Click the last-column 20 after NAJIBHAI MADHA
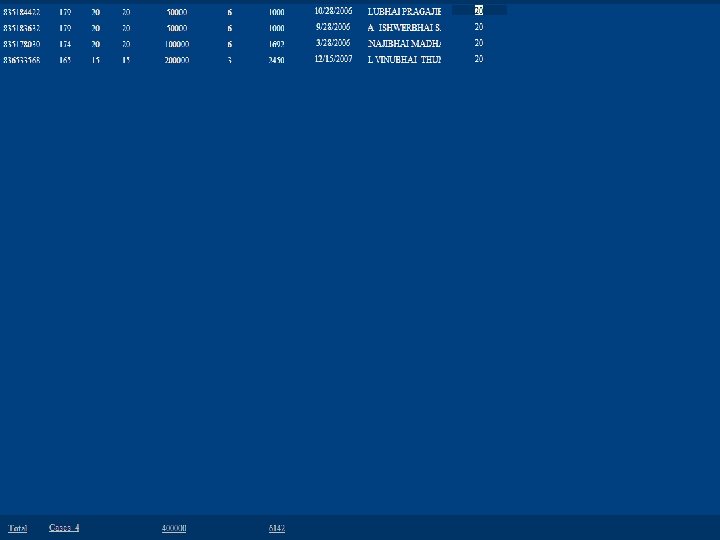Screen dimensions: 720x540 click(479, 43)
